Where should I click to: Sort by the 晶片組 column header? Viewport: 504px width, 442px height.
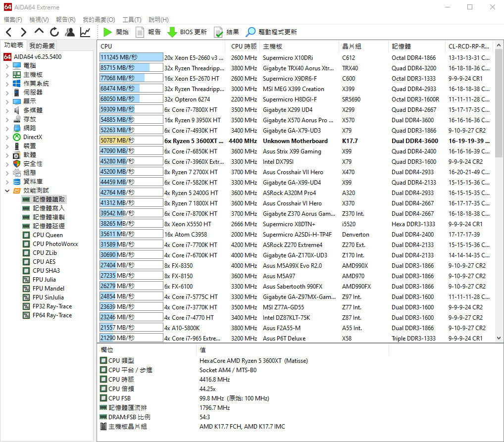coord(363,47)
